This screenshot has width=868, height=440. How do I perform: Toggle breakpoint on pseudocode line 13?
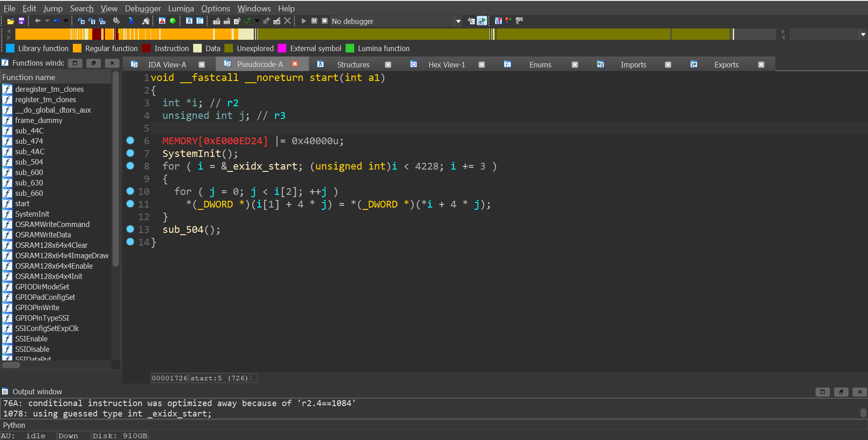(x=130, y=229)
